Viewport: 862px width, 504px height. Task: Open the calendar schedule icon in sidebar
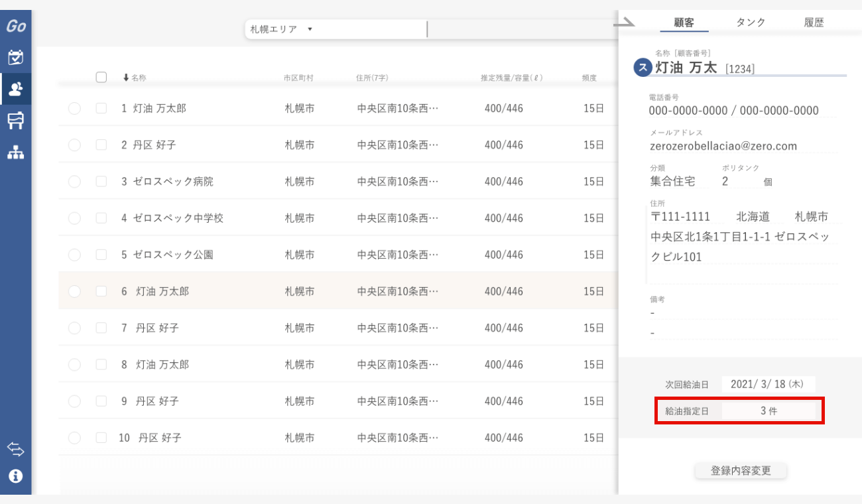point(16,57)
